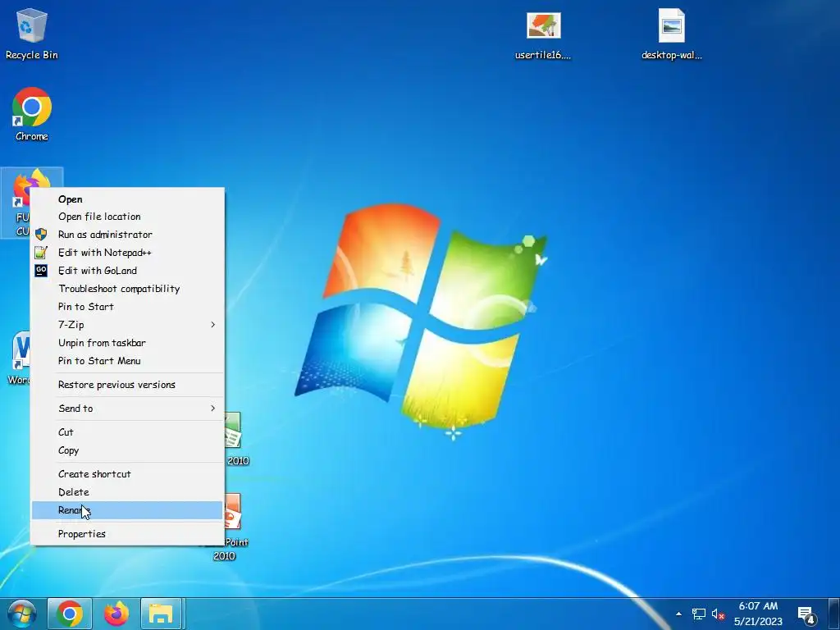Choose Rename from the context menu
The width and height of the screenshot is (840, 630).
[x=127, y=510]
